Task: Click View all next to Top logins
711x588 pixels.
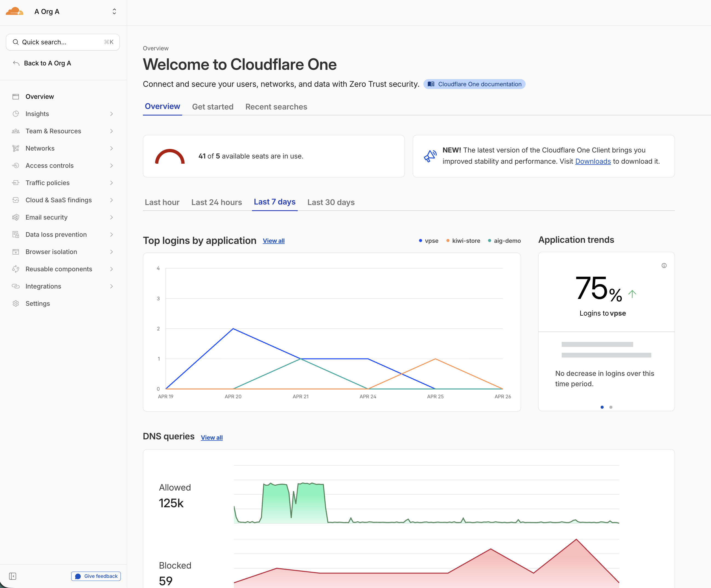Action: (274, 241)
